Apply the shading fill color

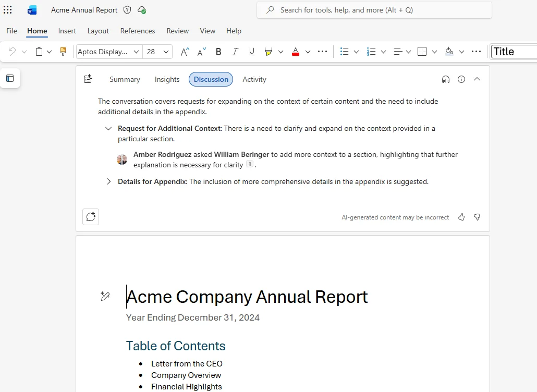pos(449,52)
